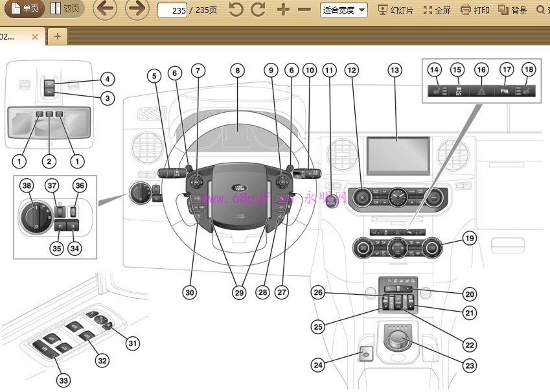Switch to double page view (双页)
The width and height of the screenshot is (550, 392).
click(x=66, y=9)
